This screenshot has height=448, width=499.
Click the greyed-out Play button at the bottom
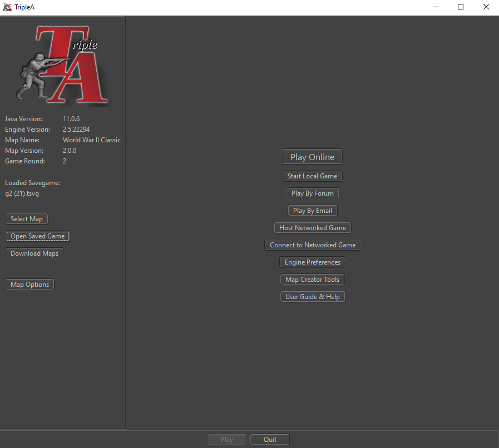(x=227, y=440)
